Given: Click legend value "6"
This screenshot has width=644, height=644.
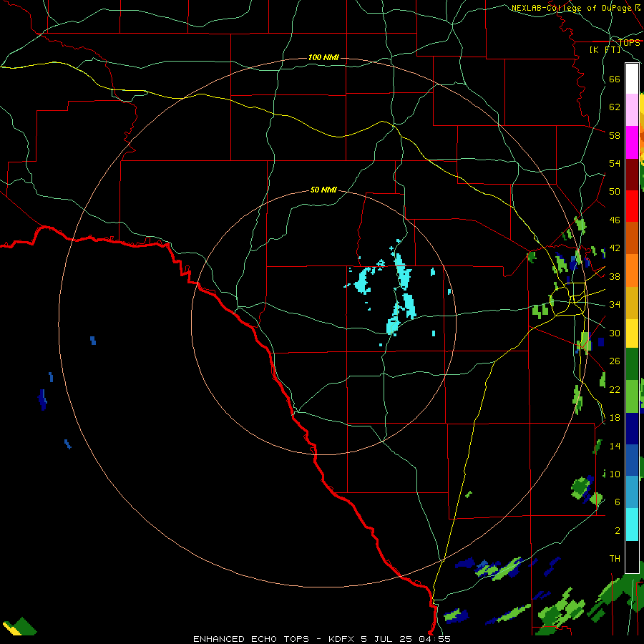Looking at the screenshot, I should (618, 502).
